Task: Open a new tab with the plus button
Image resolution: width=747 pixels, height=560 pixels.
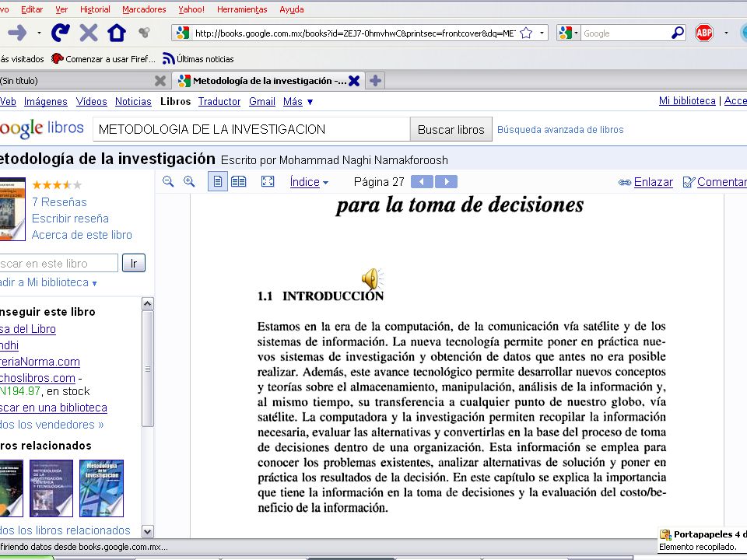Action: [x=375, y=81]
